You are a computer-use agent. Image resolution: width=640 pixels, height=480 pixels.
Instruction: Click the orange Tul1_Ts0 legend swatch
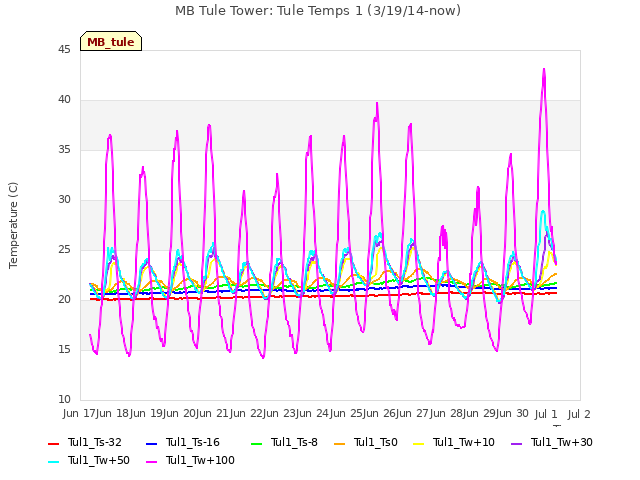point(339,443)
